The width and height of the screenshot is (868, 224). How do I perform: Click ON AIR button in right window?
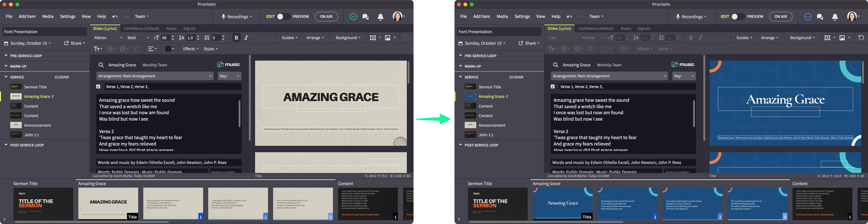780,16
